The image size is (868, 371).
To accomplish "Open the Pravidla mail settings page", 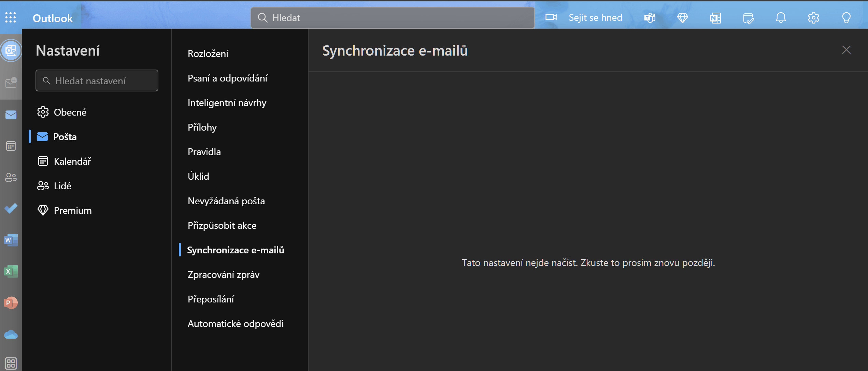I will [x=204, y=152].
